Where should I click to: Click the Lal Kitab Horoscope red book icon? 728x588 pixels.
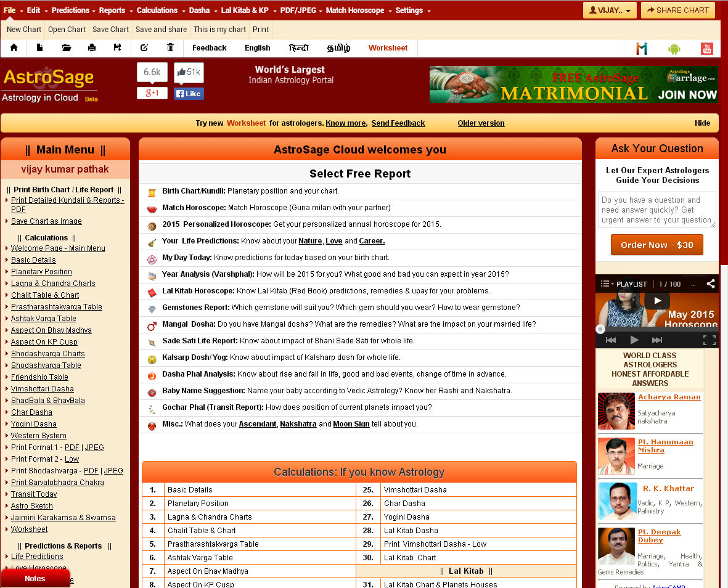click(x=152, y=293)
